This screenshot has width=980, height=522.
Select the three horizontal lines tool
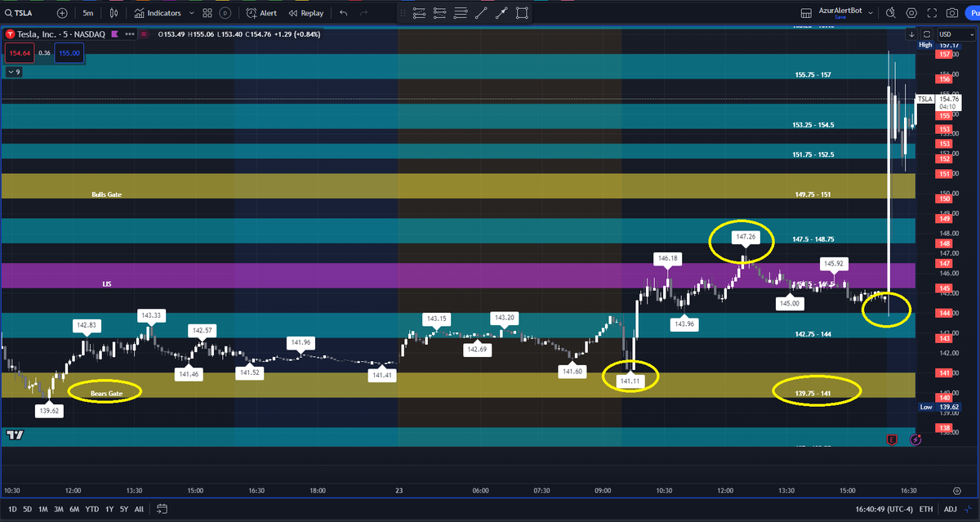(x=461, y=13)
